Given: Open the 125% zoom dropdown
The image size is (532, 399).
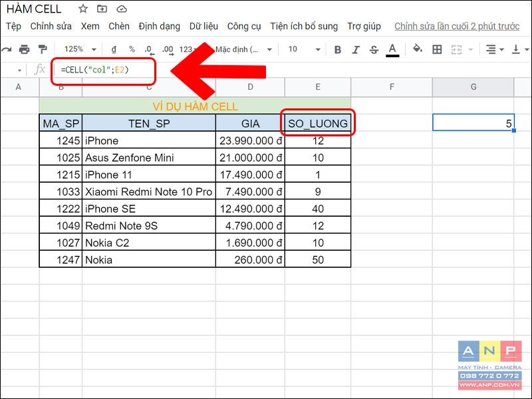Looking at the screenshot, I should tap(80, 49).
